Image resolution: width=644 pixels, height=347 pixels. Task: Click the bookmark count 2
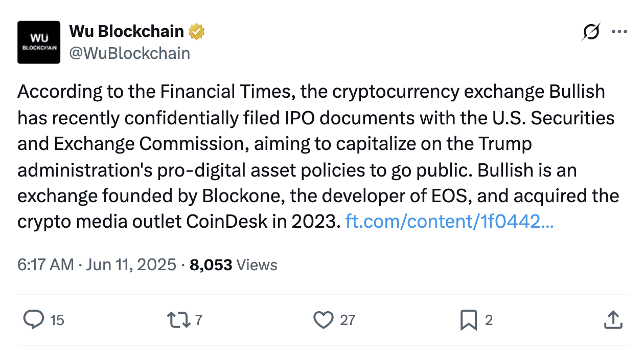(489, 320)
